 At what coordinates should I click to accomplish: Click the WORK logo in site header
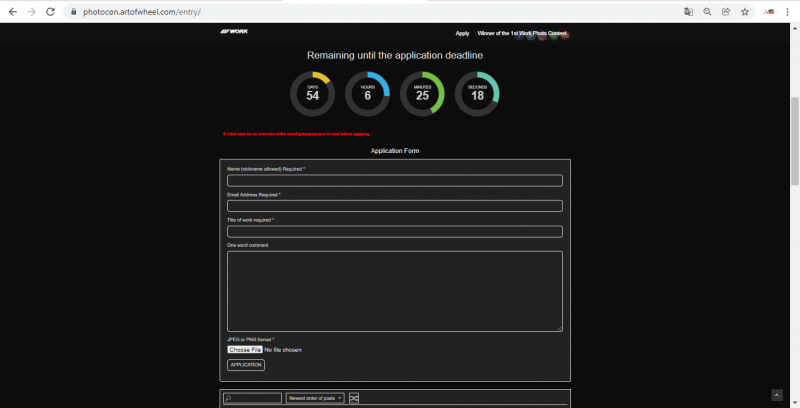point(233,33)
